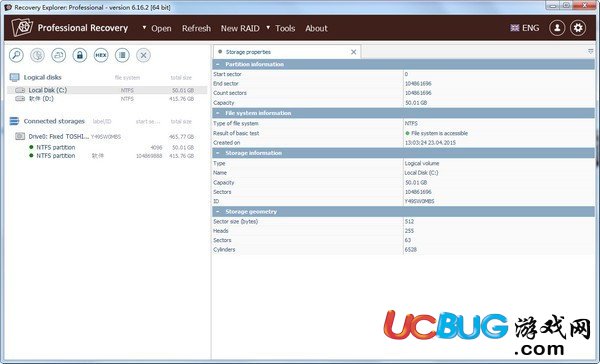Click the user account icon
The width and height of the screenshot is (600, 364).
click(x=557, y=28)
